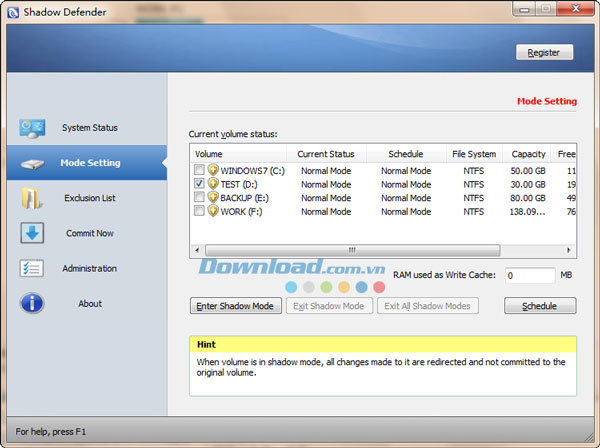Screen dimensions: 600x448
Task: Sort by the Current Status column header
Action: click(x=326, y=154)
